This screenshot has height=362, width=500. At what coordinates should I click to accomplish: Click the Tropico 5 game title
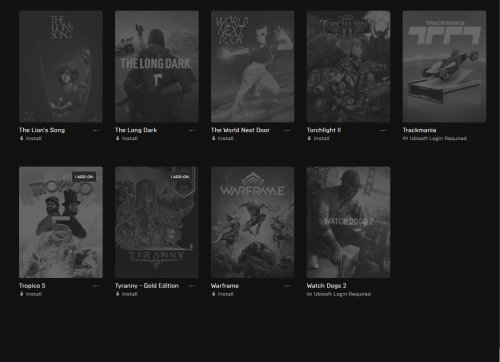32,286
